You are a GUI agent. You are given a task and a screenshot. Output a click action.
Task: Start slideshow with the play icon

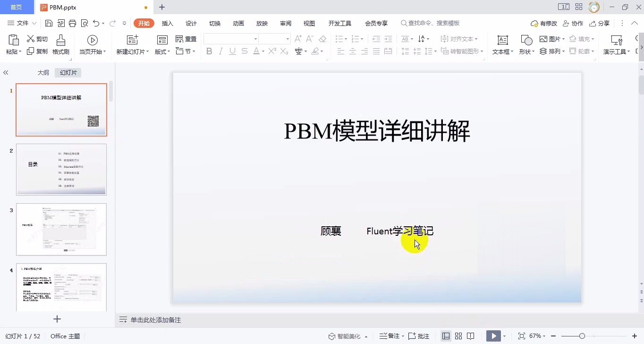point(492,335)
